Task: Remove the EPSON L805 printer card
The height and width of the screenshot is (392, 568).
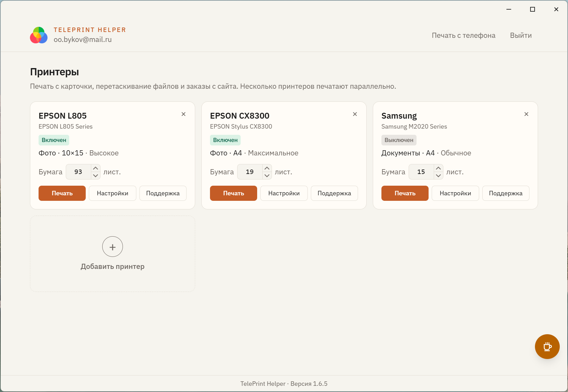Action: (183, 114)
